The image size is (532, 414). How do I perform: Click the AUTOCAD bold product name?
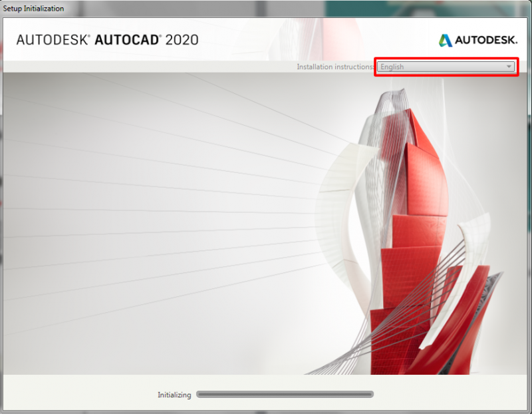[126, 40]
